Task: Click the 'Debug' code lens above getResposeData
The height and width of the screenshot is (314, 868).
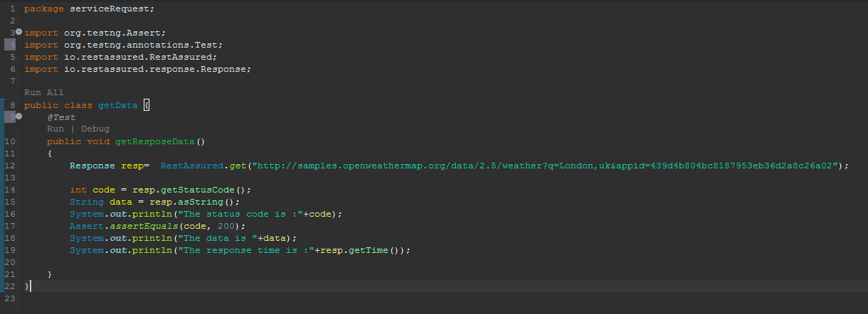Action: [95, 129]
